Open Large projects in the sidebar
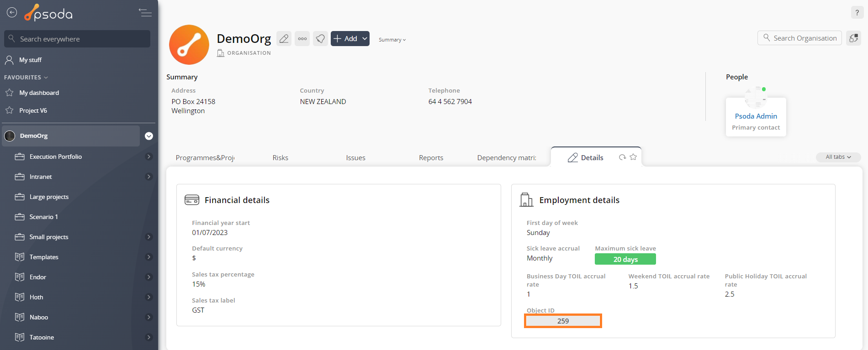Screen dimensions: 868x350 [49, 197]
